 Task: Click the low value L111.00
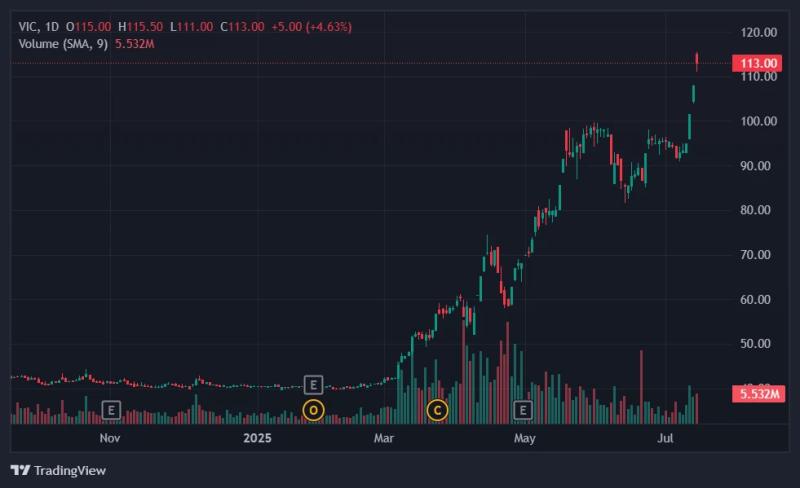pyautogui.click(x=191, y=27)
